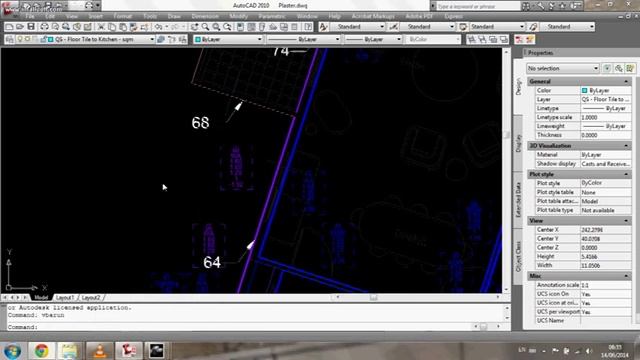
Task: Click the Text Style icon
Action: click(x=323, y=27)
